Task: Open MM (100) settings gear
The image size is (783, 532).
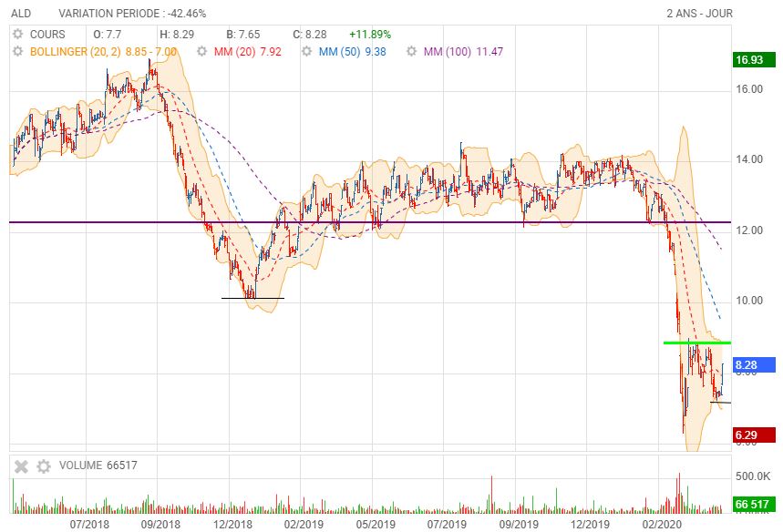Action: coord(411,51)
